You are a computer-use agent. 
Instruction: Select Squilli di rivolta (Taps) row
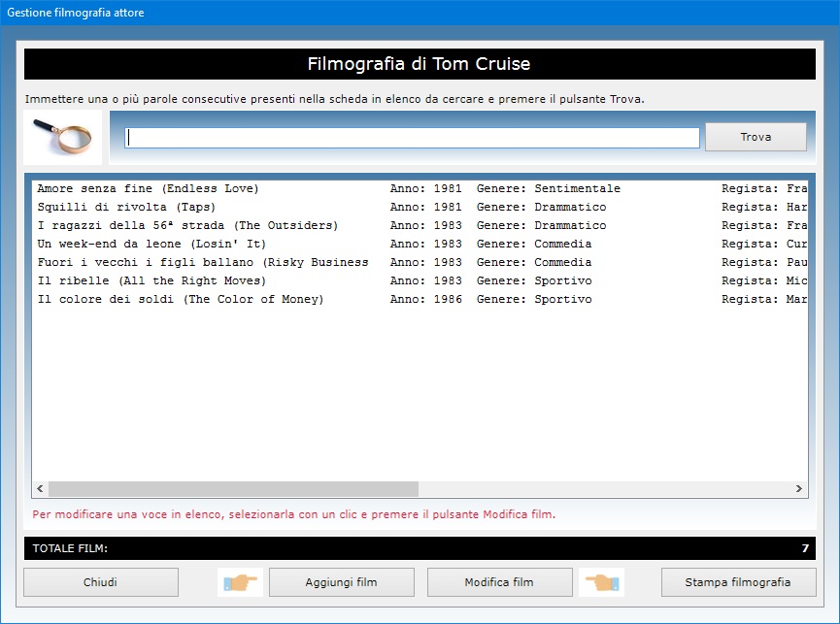click(x=420, y=207)
